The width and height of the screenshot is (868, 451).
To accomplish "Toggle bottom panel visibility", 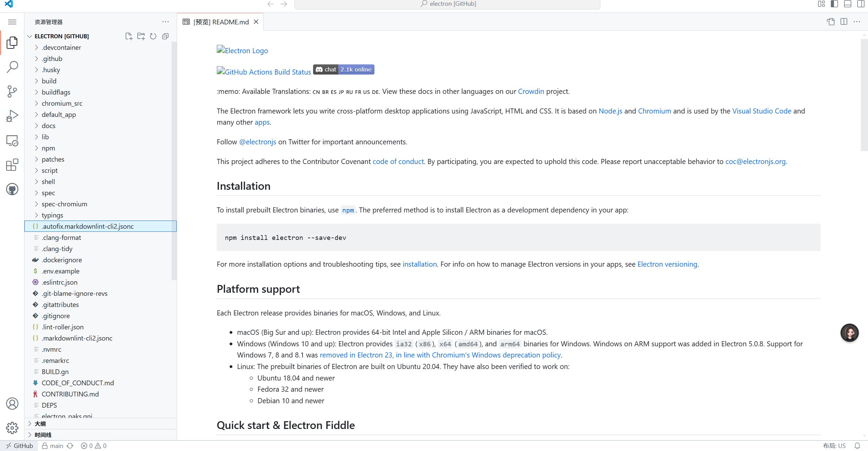I will [x=847, y=4].
